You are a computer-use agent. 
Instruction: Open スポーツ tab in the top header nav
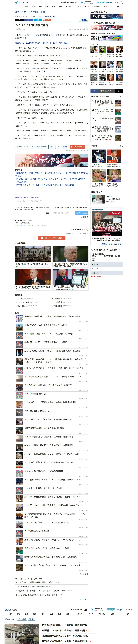click(x=68, y=7)
